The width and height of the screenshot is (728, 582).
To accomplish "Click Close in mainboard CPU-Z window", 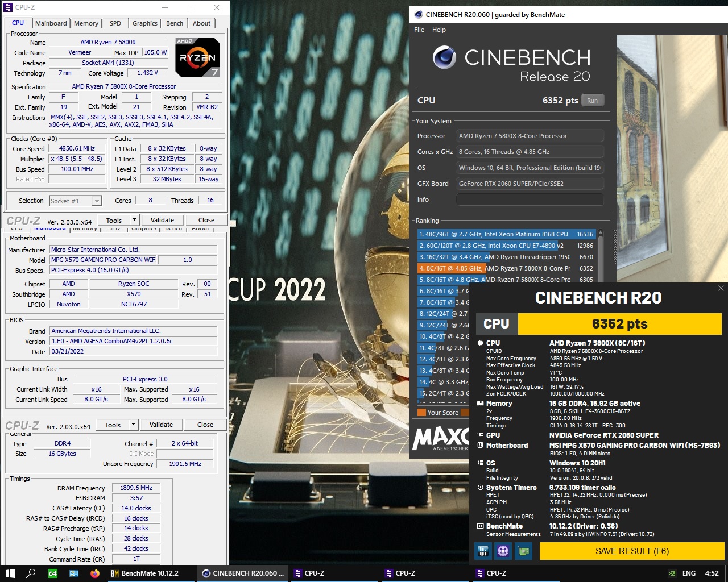I will coord(205,425).
